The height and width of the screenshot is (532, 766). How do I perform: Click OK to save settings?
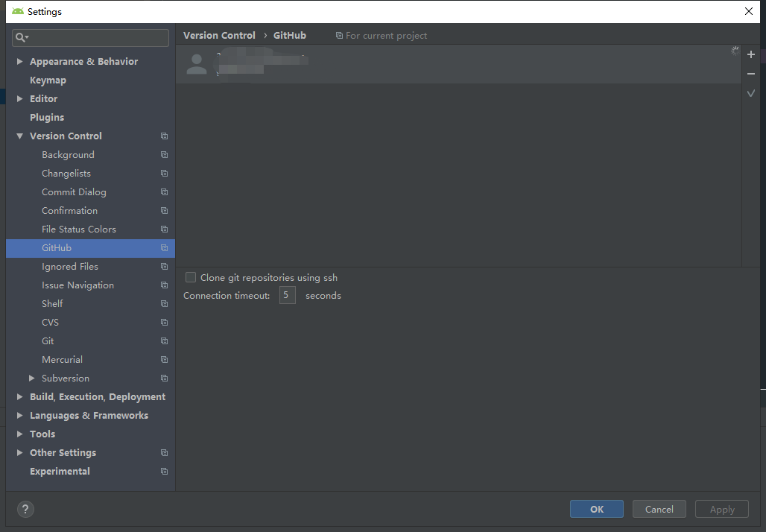click(x=597, y=509)
